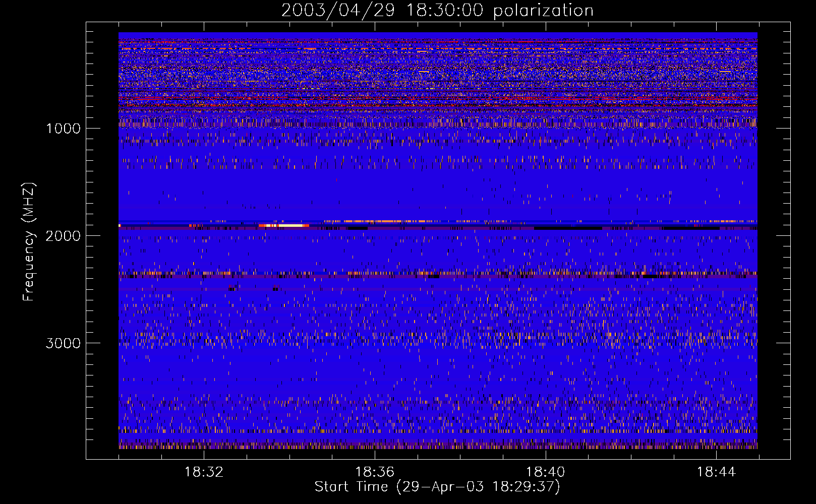Select the 1000 frequency axis label
Screen dimensions: 816x504
[63, 129]
